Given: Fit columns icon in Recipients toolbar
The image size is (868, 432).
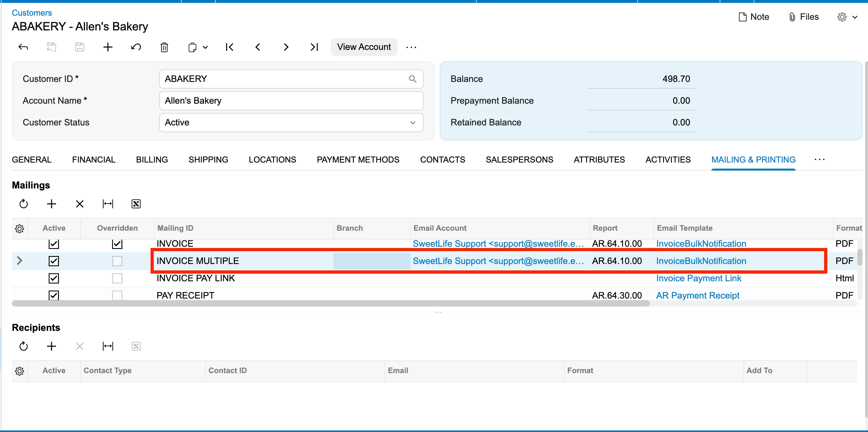Looking at the screenshot, I should (108, 346).
